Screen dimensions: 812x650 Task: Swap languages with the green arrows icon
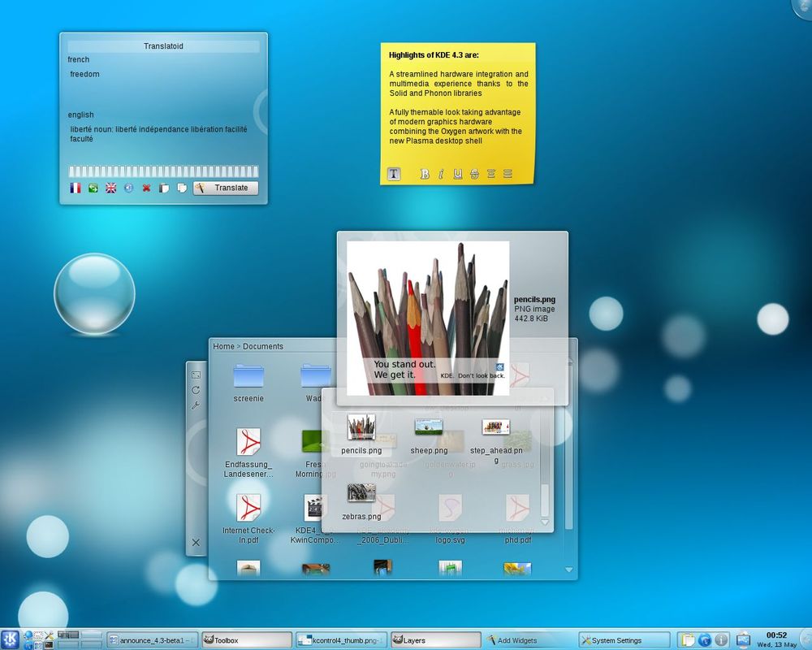coord(93,188)
